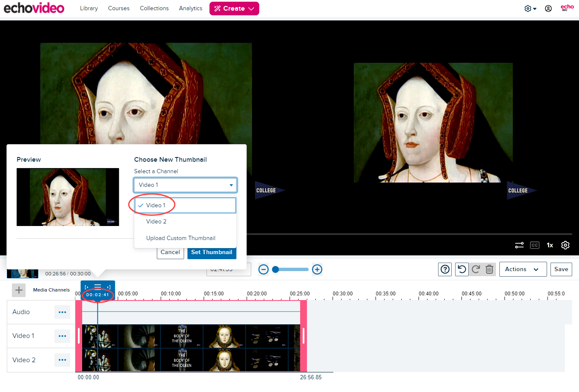
Task: Open the audio levels icon in player bar
Action: point(519,245)
